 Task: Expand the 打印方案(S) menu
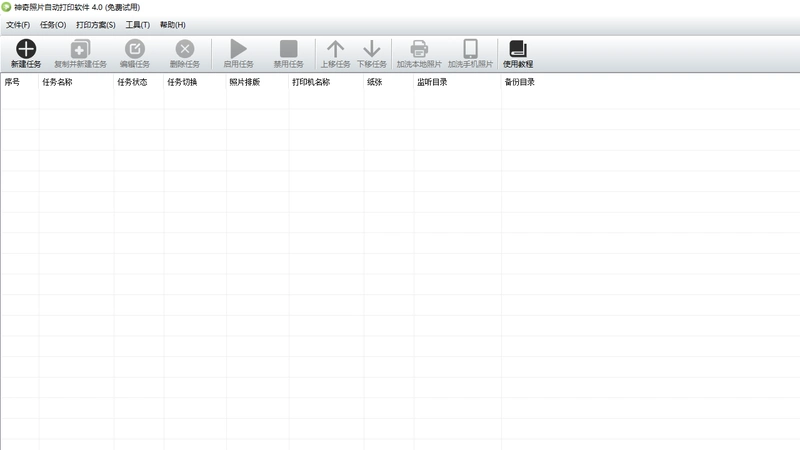95,24
